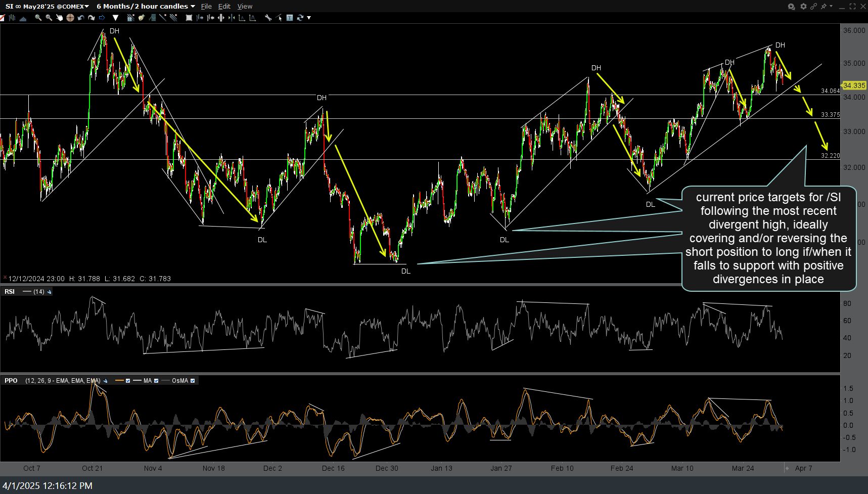Click the undo arrow icon
Viewport: 868px width, 494px height.
[81, 18]
